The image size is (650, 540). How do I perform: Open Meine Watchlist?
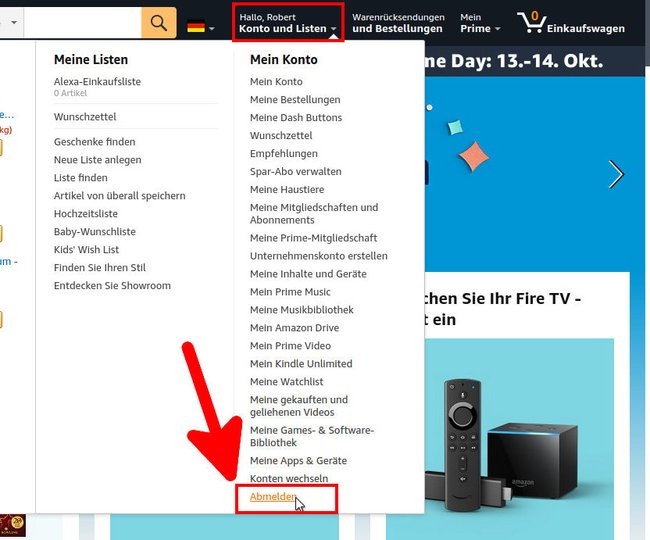(x=286, y=382)
